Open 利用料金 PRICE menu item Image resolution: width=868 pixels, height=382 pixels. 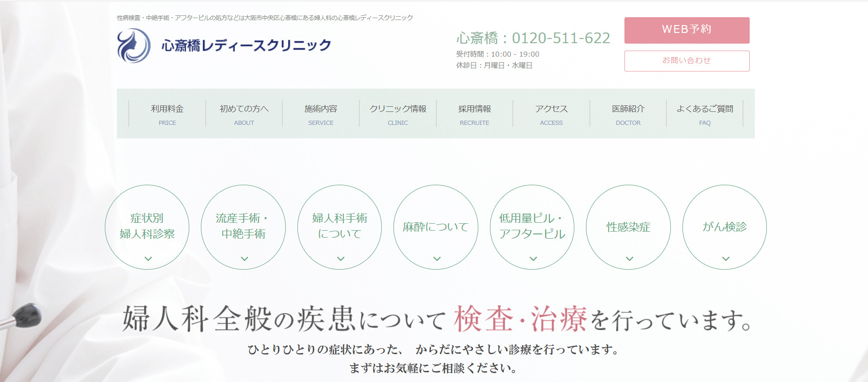(x=167, y=114)
